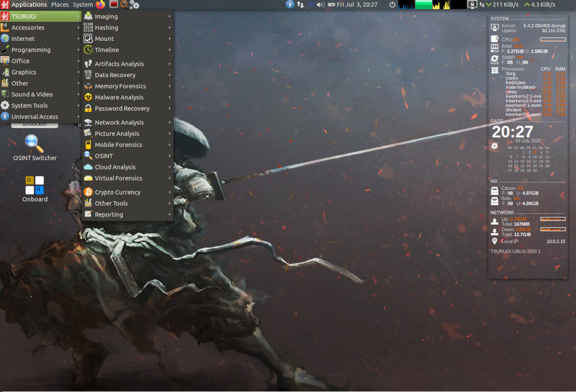
Task: Expand the Reporting submenu arrow
Action: coord(170,214)
